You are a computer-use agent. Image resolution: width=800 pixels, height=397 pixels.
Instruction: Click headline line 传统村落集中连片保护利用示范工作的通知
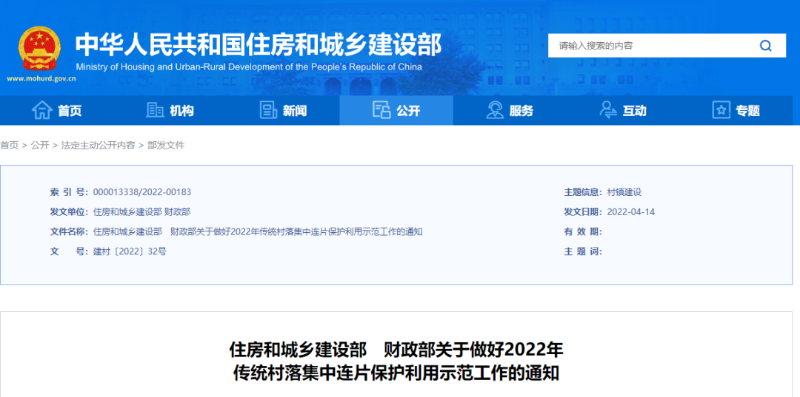(x=396, y=373)
